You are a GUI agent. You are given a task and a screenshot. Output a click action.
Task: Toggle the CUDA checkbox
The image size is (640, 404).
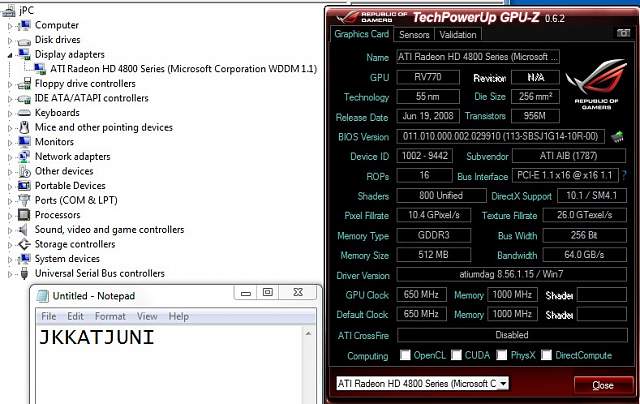[456, 355]
